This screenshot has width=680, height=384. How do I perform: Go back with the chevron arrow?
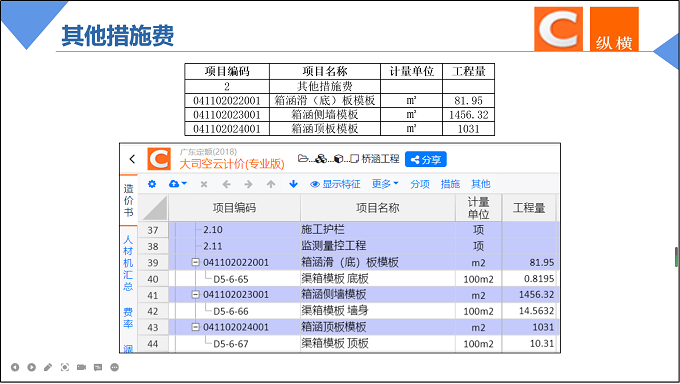pos(132,159)
